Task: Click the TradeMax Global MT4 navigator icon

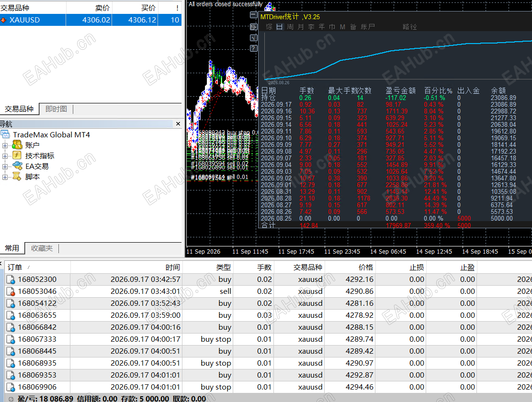Action: [x=5, y=134]
